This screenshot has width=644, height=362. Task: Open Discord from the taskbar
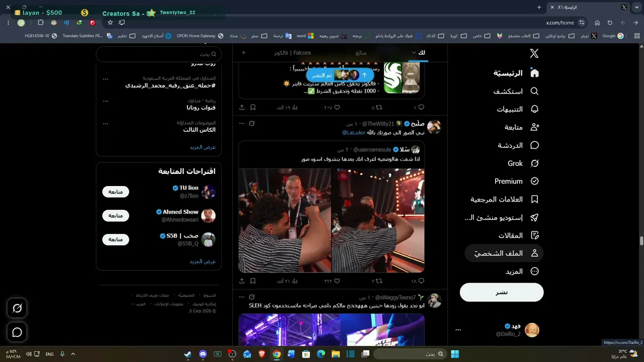point(203,354)
